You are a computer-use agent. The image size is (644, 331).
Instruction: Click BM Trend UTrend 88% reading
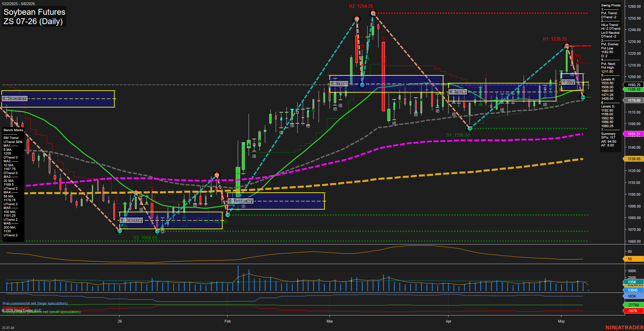point(13,140)
